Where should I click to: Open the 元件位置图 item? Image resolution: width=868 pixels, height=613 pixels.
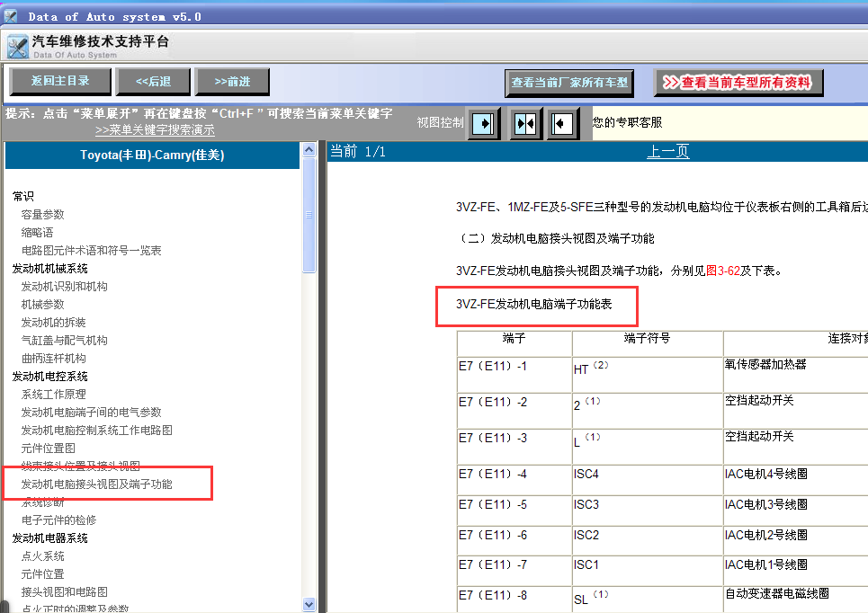[x=49, y=449]
